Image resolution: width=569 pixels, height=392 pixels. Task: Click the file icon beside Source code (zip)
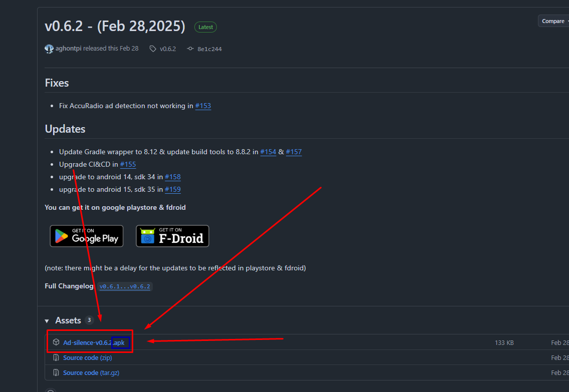(56, 357)
